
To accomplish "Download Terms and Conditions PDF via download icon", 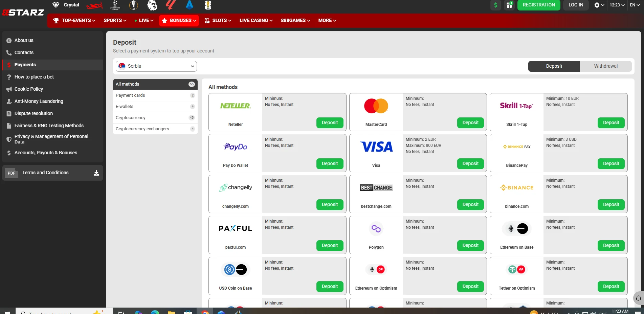I will pyautogui.click(x=96, y=173).
